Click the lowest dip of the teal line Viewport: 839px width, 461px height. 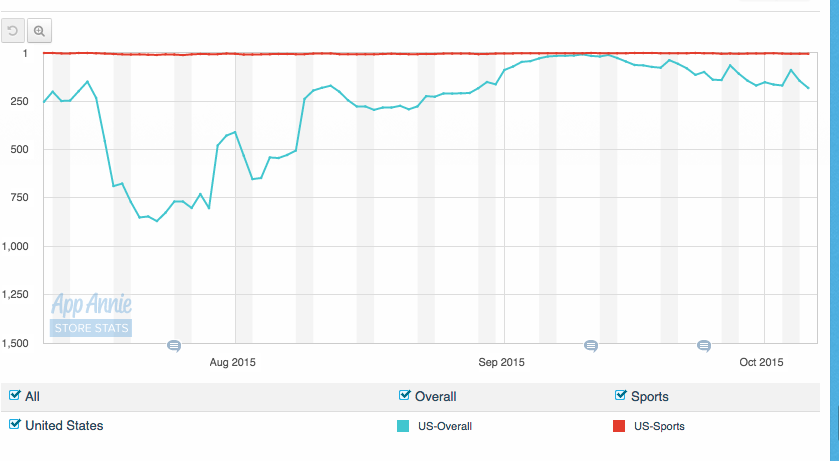(157, 221)
